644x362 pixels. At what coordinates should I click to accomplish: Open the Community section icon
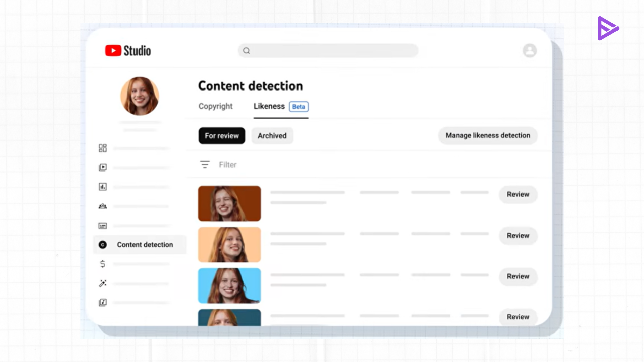(x=103, y=206)
